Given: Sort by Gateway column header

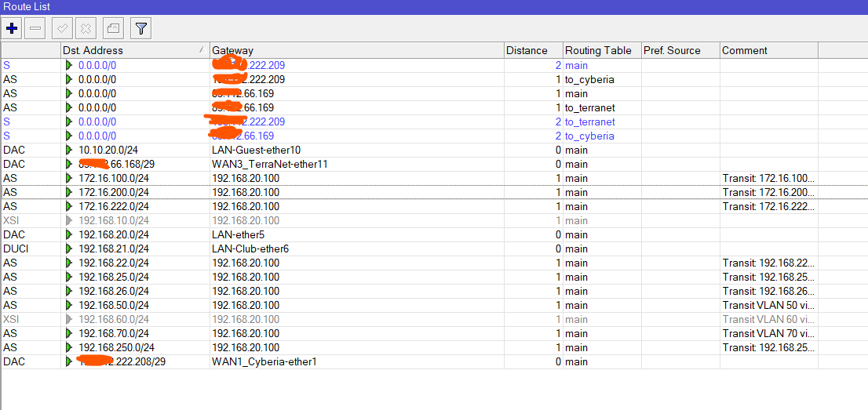Looking at the screenshot, I should pyautogui.click(x=357, y=50).
